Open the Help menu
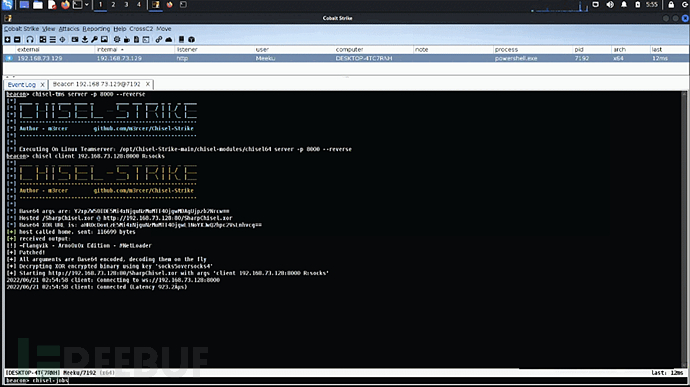This screenshot has height=387, width=690. pos(120,29)
